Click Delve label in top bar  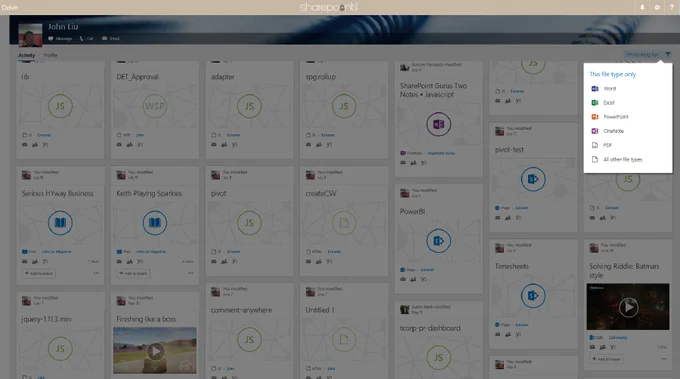(x=9, y=7)
